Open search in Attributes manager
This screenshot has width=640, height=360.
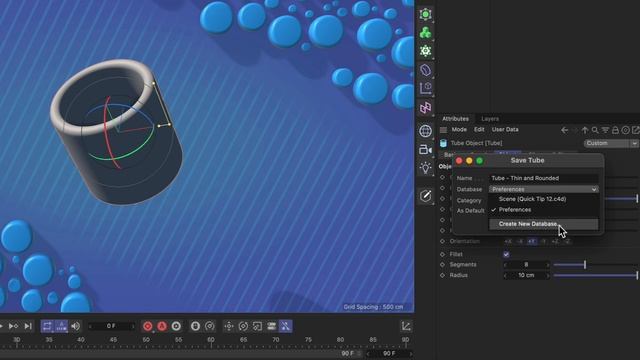[595, 130]
